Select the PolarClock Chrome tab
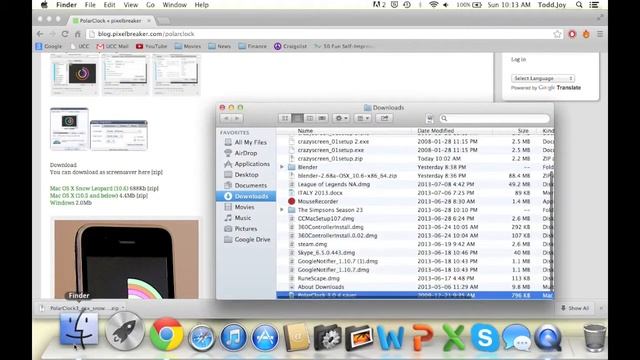This screenshot has width=640, height=360. [111, 20]
